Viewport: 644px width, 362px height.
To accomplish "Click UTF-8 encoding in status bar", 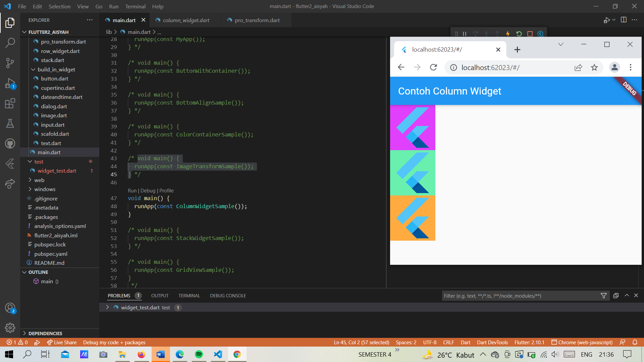I will (x=430, y=342).
